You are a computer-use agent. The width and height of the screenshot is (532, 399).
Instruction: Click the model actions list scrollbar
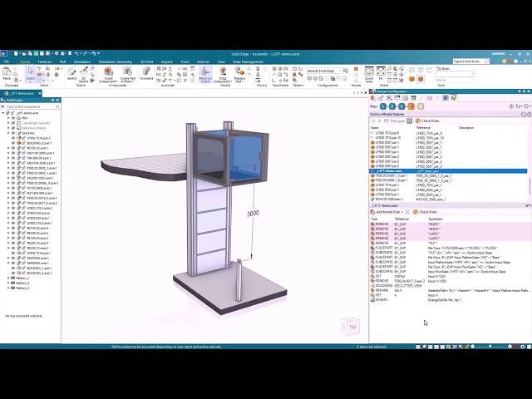click(x=529, y=185)
